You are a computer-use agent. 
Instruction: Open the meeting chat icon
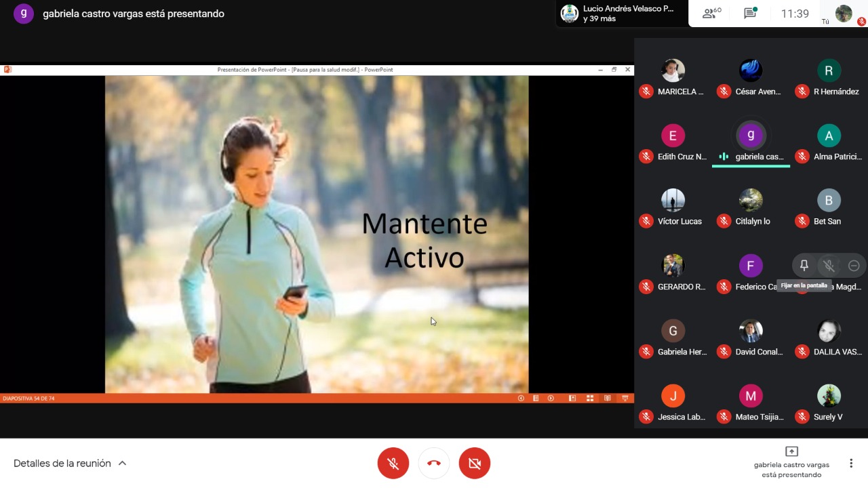750,14
